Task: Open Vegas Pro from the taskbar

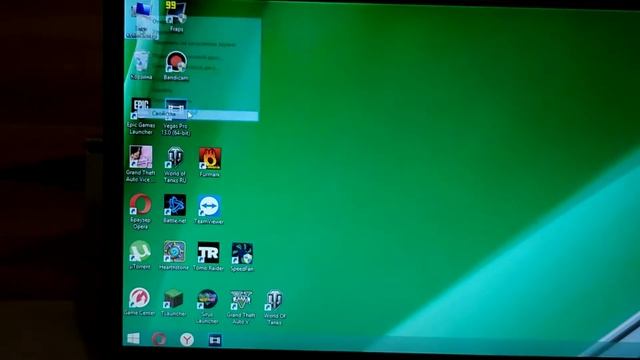Action: pos(215,340)
